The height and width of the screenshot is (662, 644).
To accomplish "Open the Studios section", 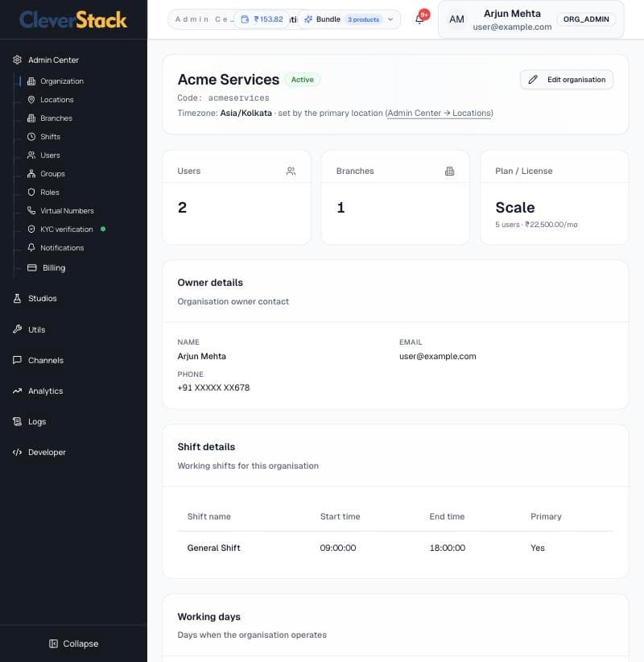I will tap(42, 299).
